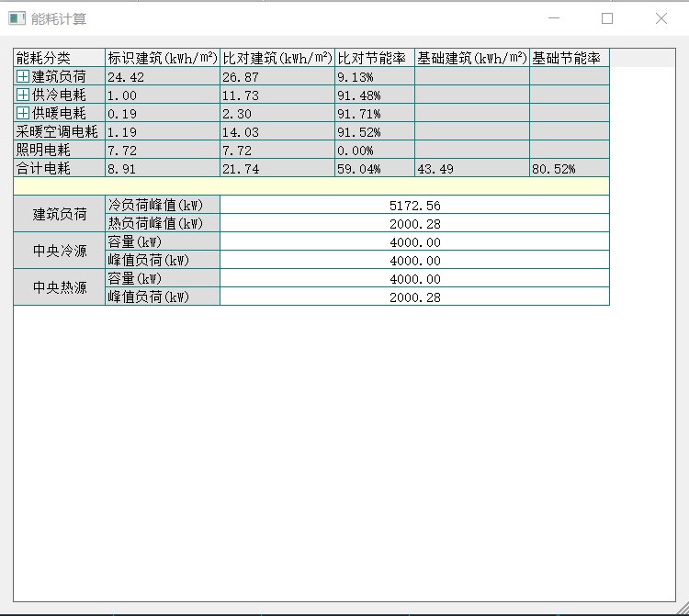Click the 基础建筑(kWh/m²) column header
689x616 pixels.
click(x=472, y=59)
